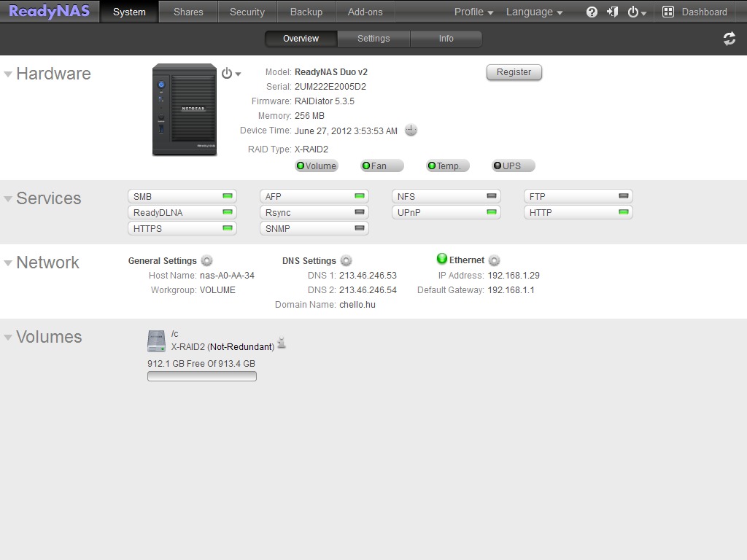
Task: Click the logout door icon
Action: (612, 12)
